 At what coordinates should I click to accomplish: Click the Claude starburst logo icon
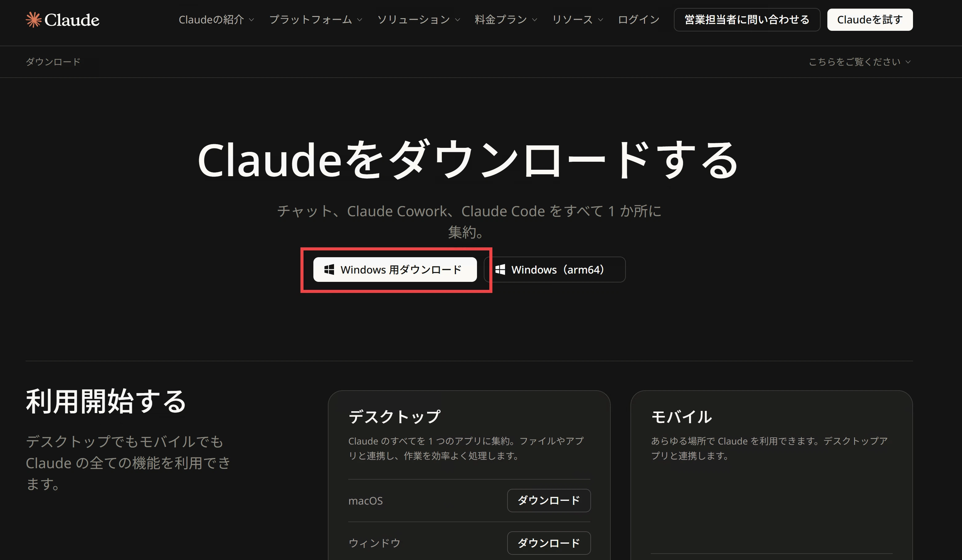pyautogui.click(x=33, y=19)
